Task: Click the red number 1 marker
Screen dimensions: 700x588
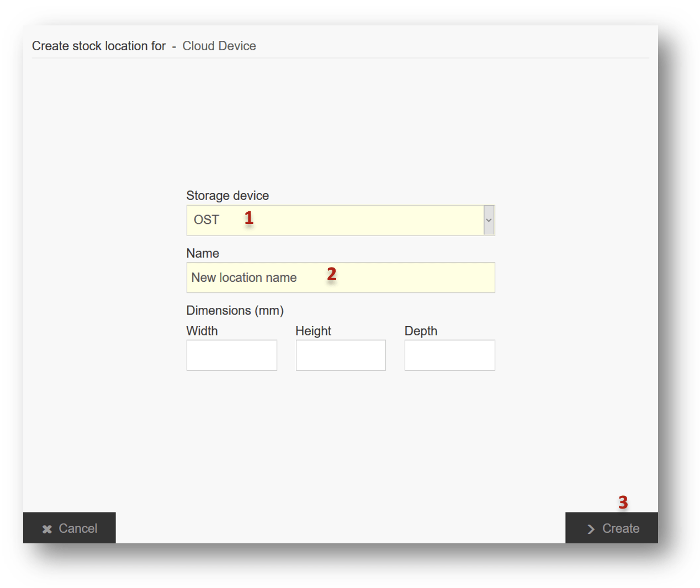Action: pyautogui.click(x=249, y=218)
